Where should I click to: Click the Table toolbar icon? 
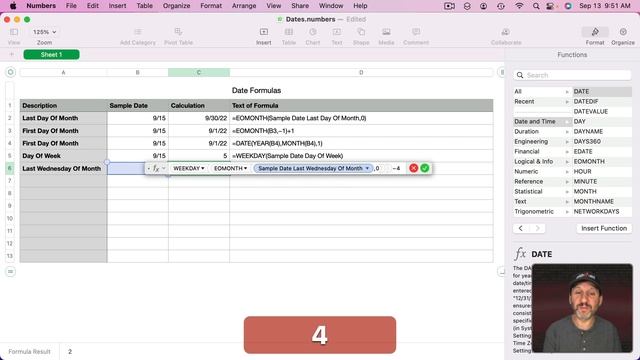point(289,32)
